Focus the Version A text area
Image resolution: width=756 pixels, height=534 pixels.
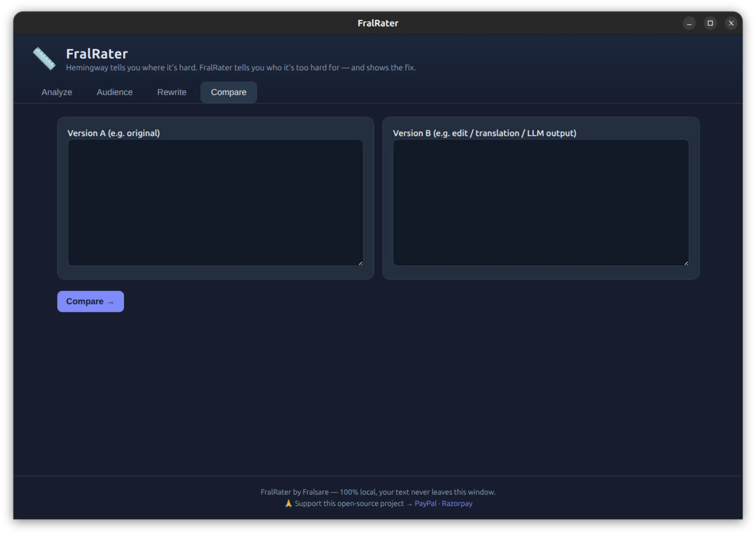click(x=215, y=202)
